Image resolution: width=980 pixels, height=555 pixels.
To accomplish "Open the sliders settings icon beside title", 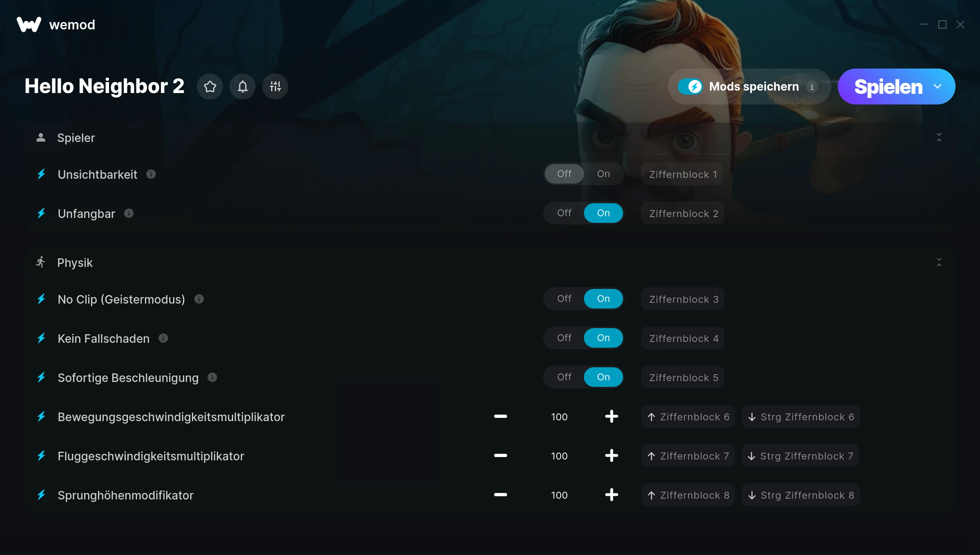I will coord(275,87).
